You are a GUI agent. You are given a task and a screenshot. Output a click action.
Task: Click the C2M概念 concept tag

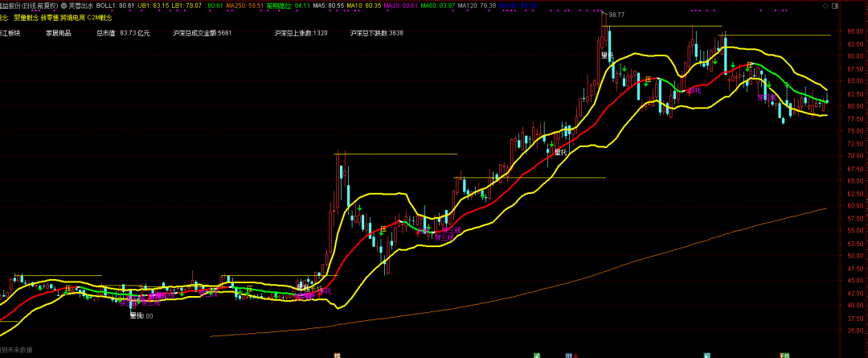pos(100,18)
